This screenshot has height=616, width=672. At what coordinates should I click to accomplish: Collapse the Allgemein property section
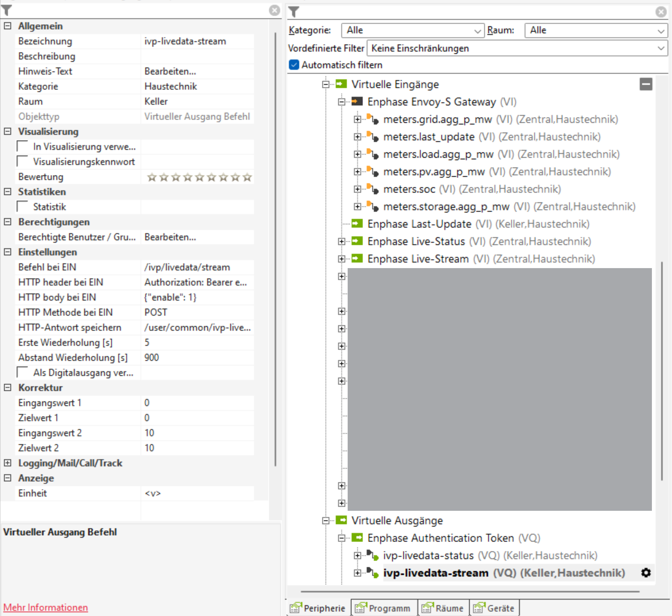pos(7,25)
